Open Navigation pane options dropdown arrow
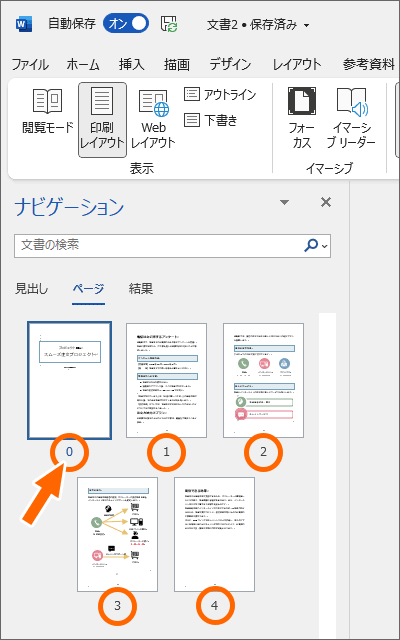Screen dimensions: 400x640 coord(284,202)
